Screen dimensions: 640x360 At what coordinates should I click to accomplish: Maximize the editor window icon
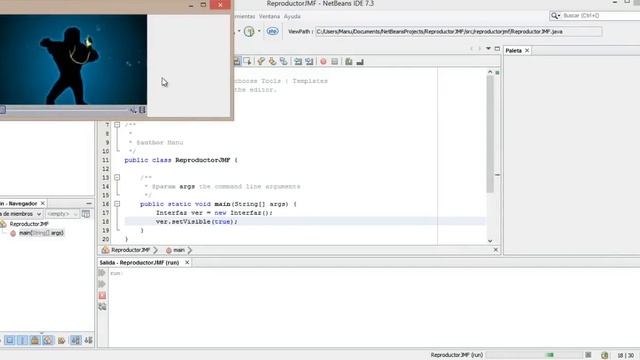point(497,49)
